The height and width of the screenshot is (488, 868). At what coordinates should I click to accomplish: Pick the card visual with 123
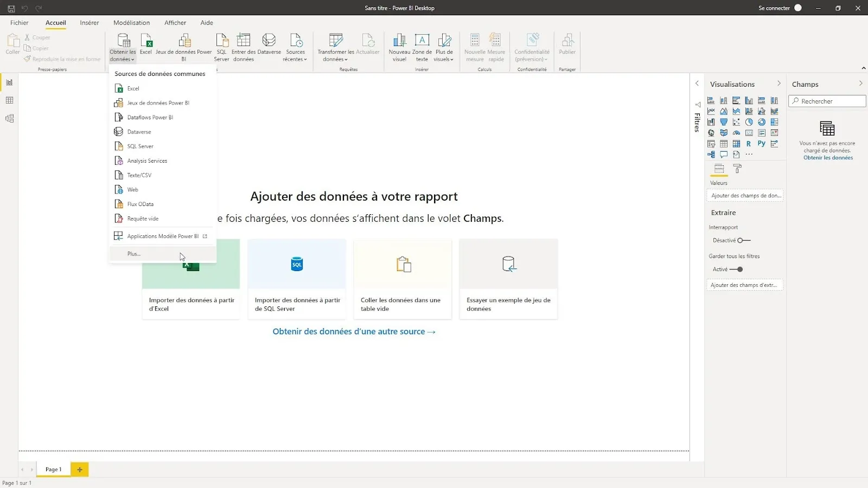(x=749, y=133)
